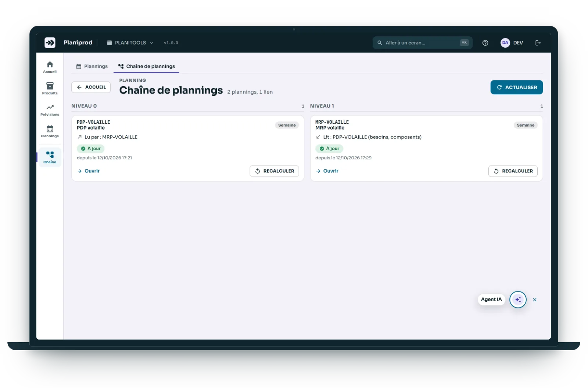Click the Semaine badge on MRP-VOLAILLE card
The image size is (588, 388).
pos(526,125)
